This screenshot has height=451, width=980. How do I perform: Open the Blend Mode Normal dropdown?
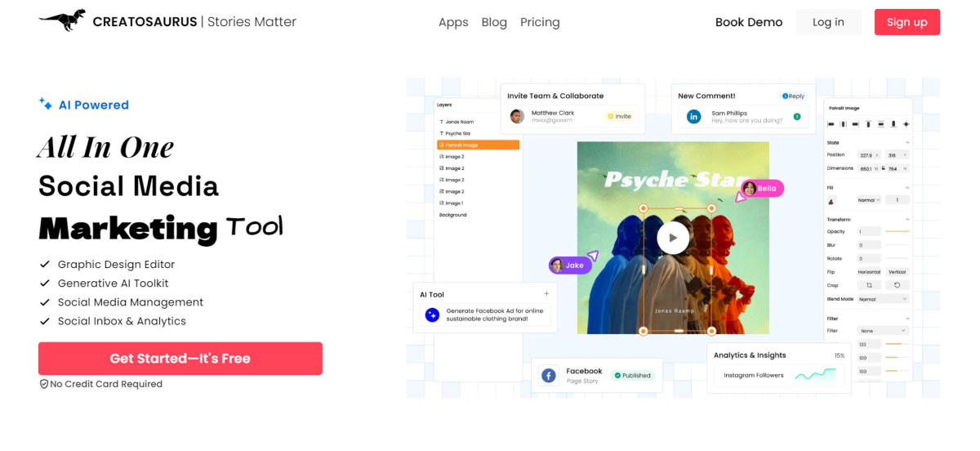click(883, 299)
